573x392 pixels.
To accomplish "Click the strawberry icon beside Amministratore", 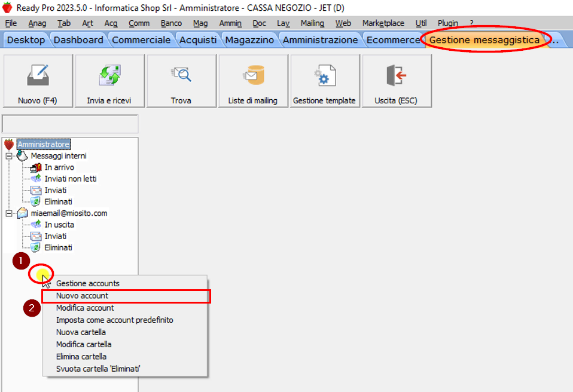I will pos(9,145).
